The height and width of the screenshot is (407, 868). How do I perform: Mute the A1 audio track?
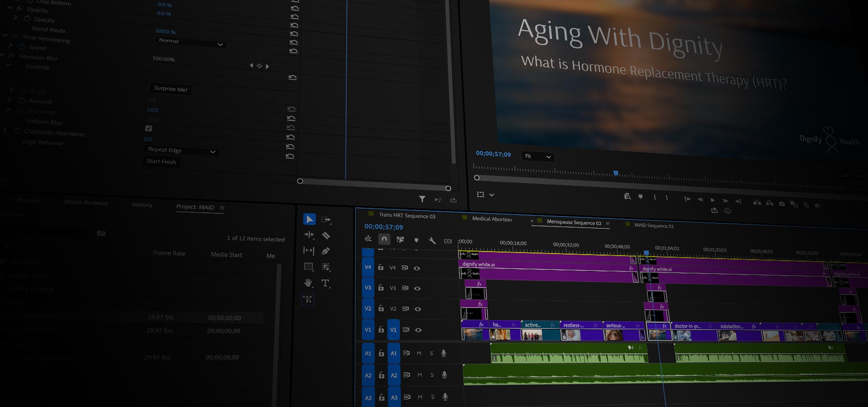click(419, 353)
